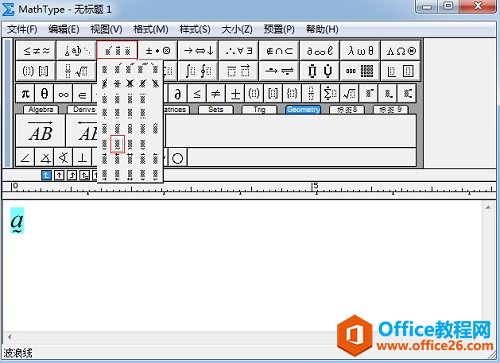Open the logical symbols palette (∴∀∃)
Screen dimensions: 500x363
pyautogui.click(x=239, y=51)
